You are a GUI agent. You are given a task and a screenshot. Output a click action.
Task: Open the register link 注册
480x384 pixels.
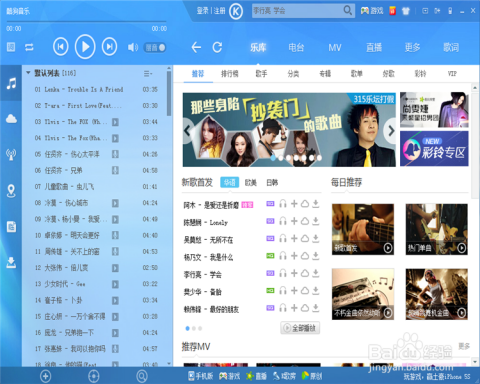pyautogui.click(x=219, y=11)
